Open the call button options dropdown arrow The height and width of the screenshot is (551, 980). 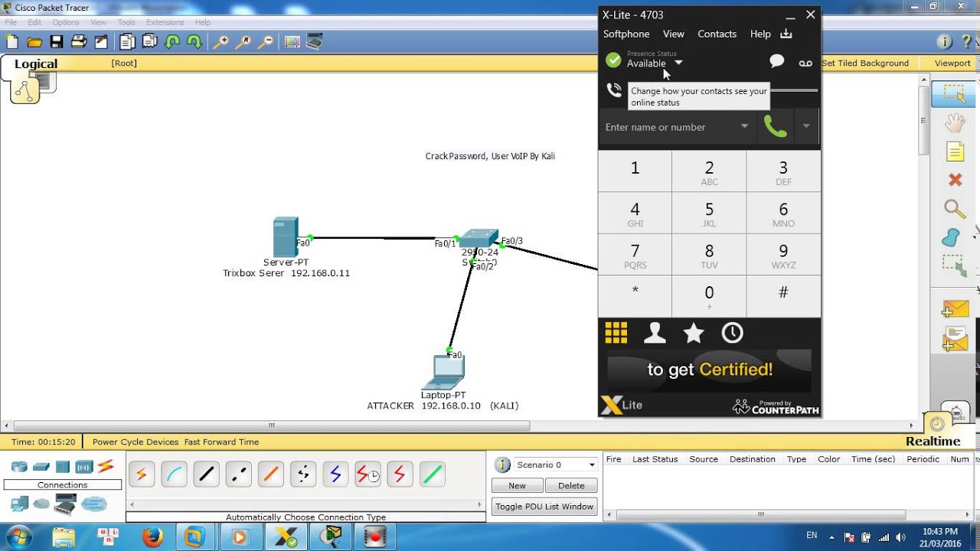click(806, 127)
